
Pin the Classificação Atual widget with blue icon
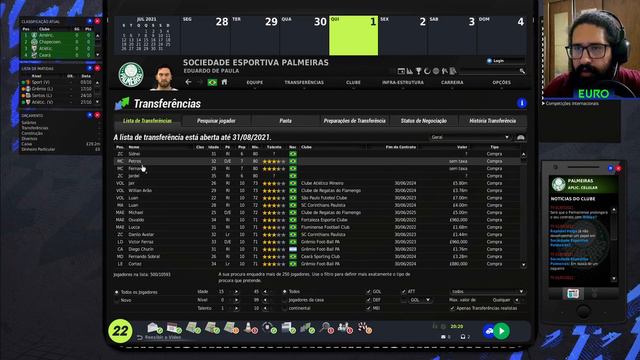[x=90, y=21]
